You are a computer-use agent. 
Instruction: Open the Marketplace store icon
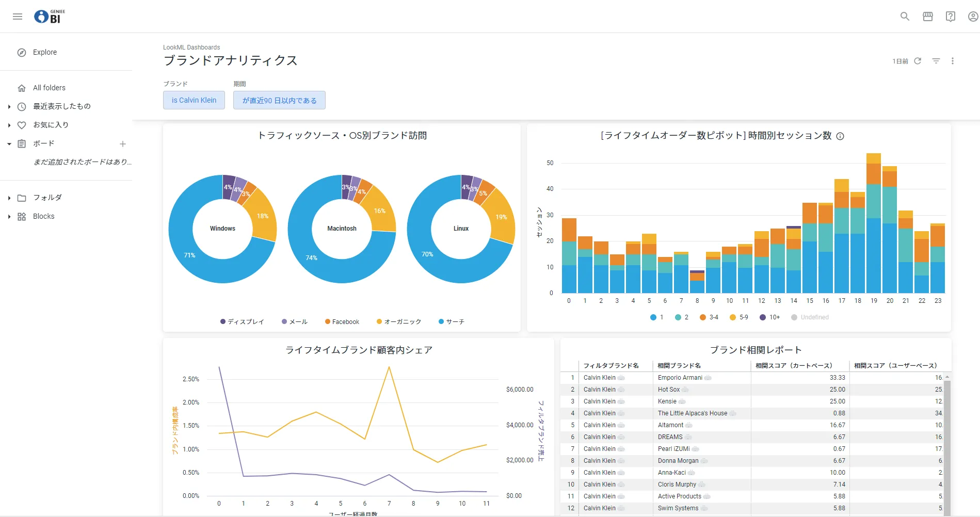coord(927,17)
